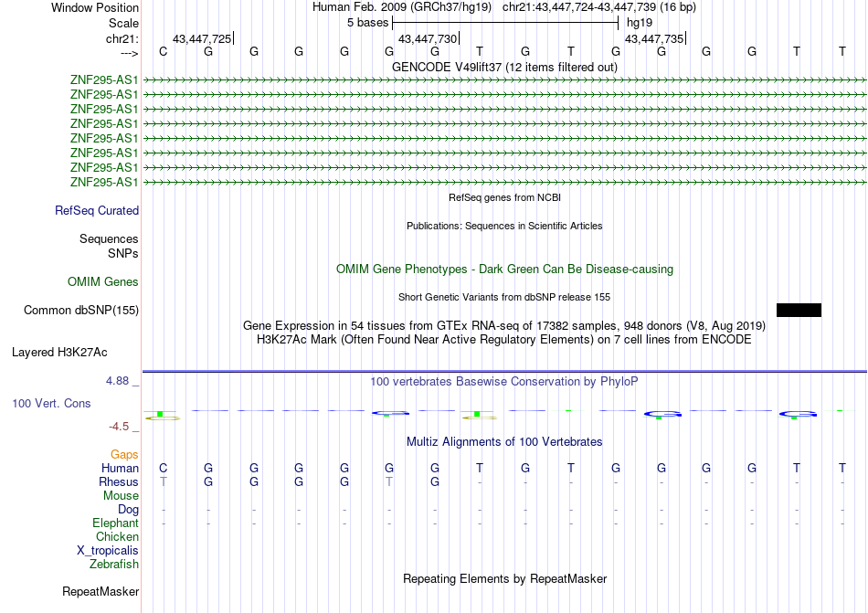
Task: Click the Elephant alignment row label
Action: coord(116,523)
